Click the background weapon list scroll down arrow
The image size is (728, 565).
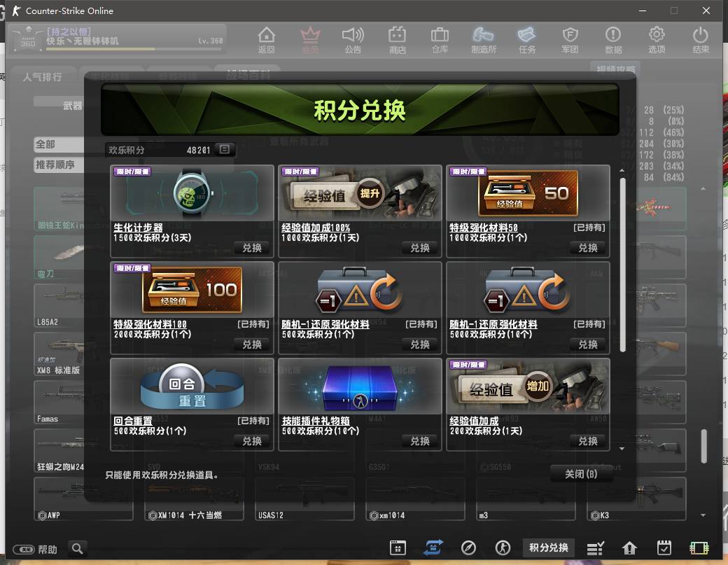[x=703, y=515]
